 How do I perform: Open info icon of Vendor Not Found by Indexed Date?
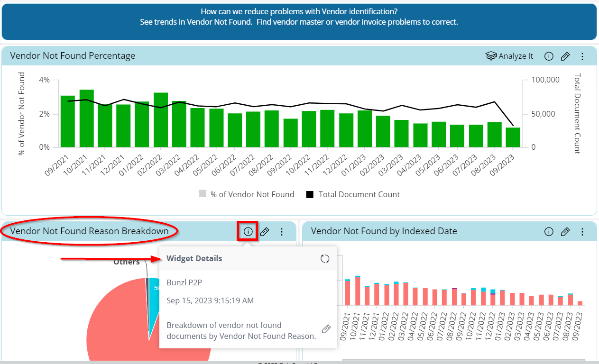coord(549,231)
